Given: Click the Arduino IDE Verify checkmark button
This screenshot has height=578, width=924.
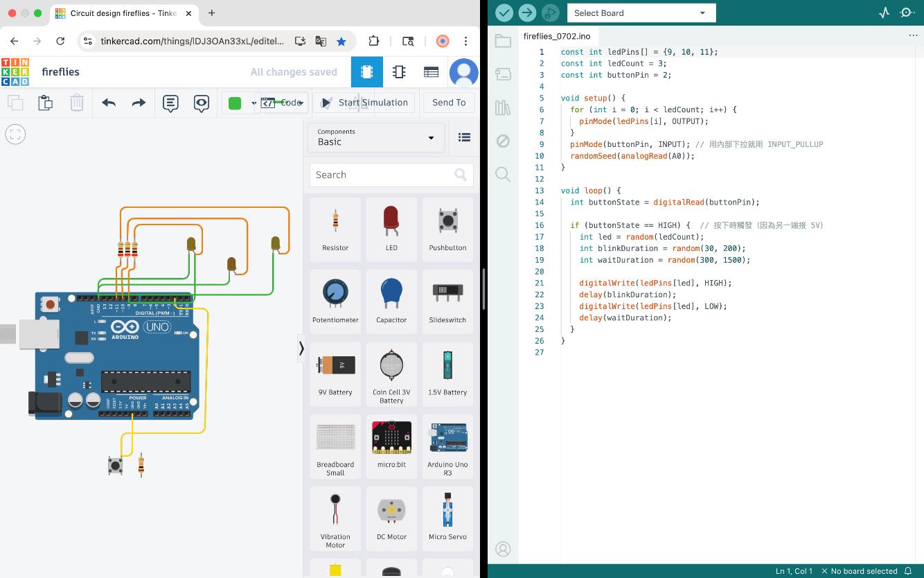Looking at the screenshot, I should [x=504, y=12].
